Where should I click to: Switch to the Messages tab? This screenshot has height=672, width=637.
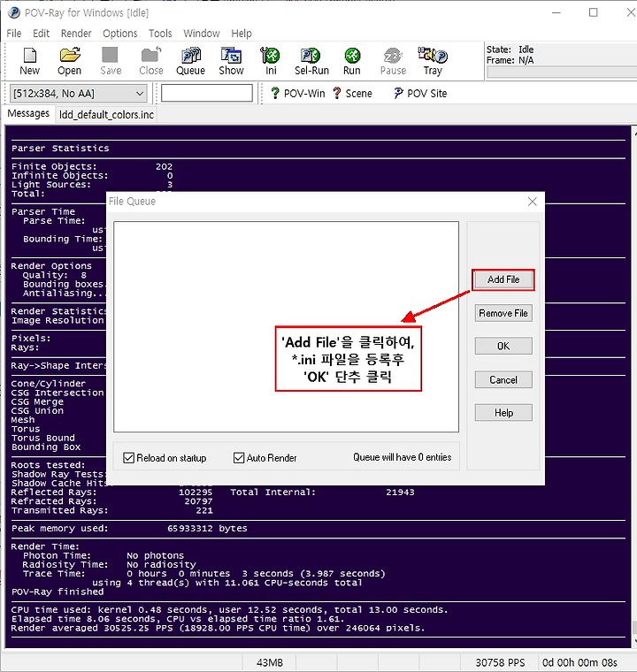tap(28, 113)
